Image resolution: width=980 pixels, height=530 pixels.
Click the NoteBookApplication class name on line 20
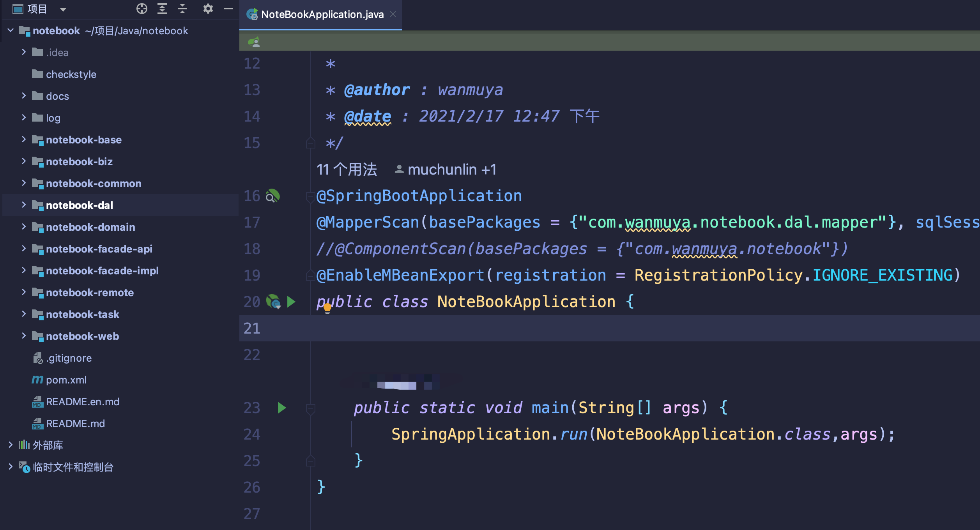tap(526, 302)
